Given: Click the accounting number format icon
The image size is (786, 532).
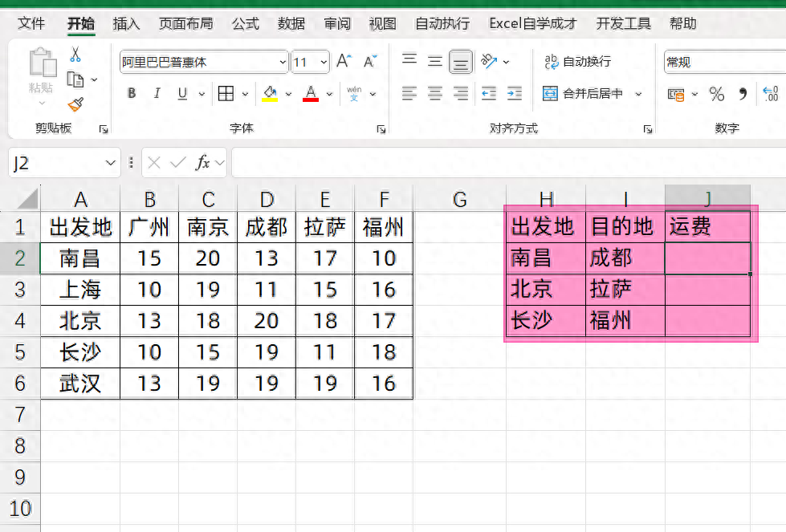Looking at the screenshot, I should click(676, 94).
